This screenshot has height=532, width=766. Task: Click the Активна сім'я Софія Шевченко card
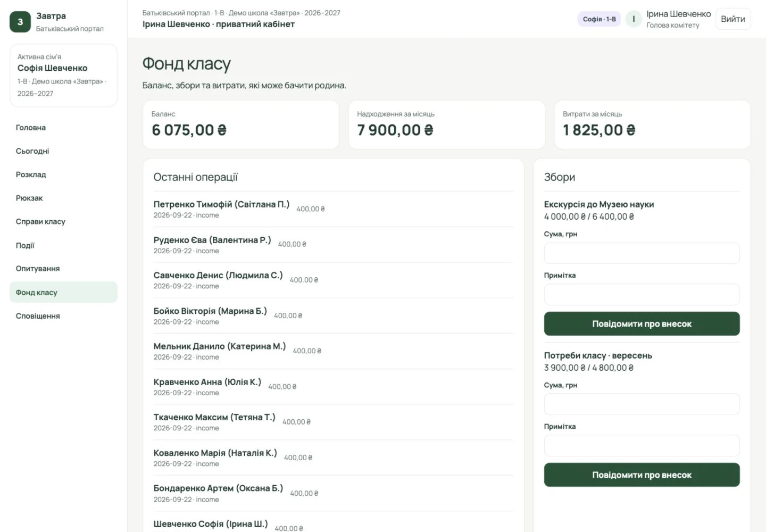(63, 75)
